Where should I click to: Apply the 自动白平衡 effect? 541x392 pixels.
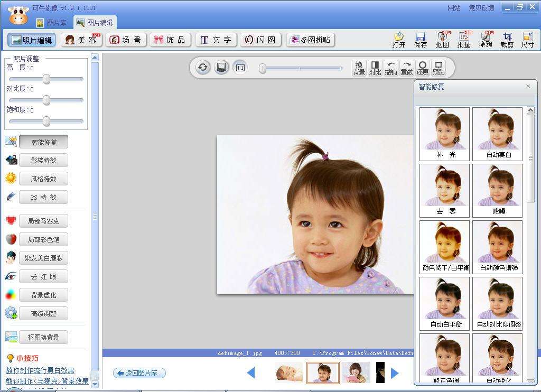pyautogui.click(x=444, y=304)
